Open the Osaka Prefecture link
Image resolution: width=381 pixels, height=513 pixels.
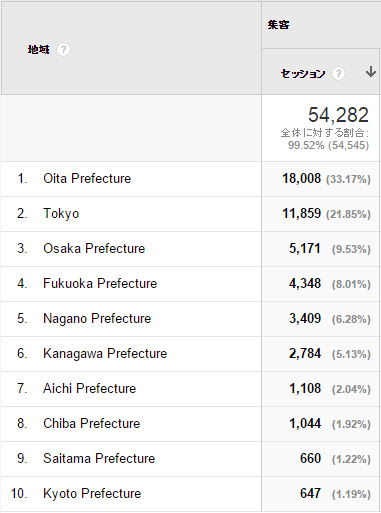click(94, 248)
